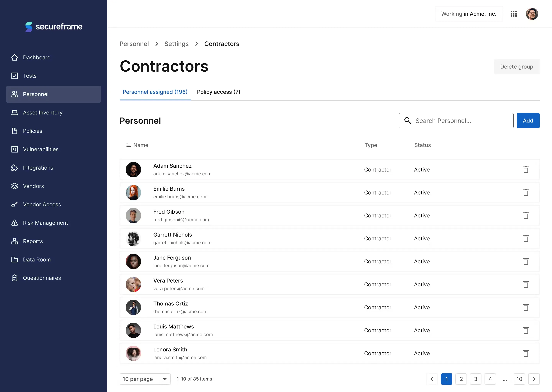Click the blue Add button
552x392 pixels.
[x=528, y=121]
